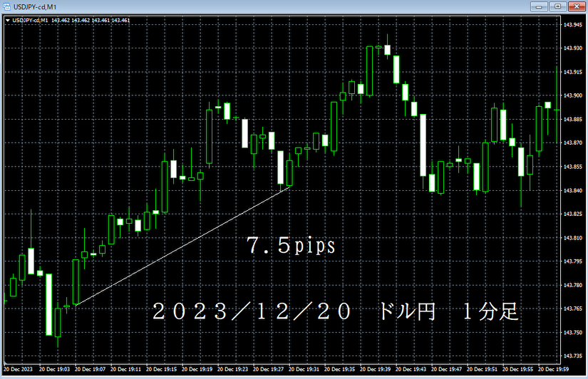Click the '20 Dec 19:51' time label
588x379 pixels.
tap(482, 369)
